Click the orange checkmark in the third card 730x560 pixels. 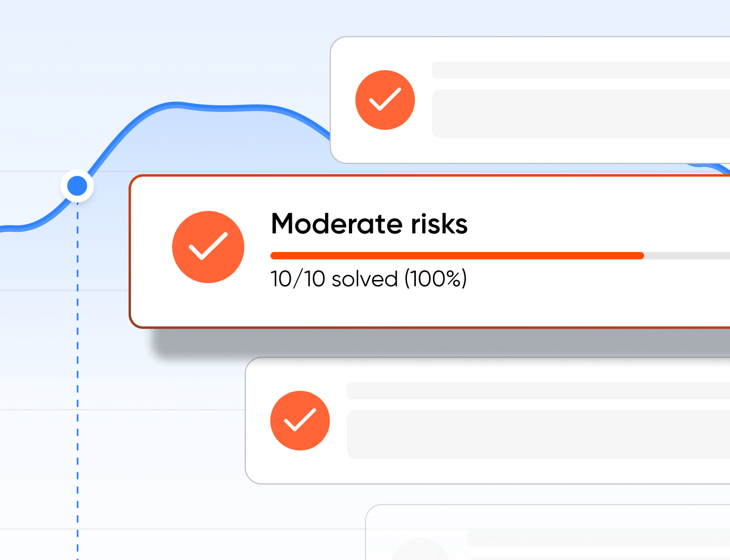[300, 420]
